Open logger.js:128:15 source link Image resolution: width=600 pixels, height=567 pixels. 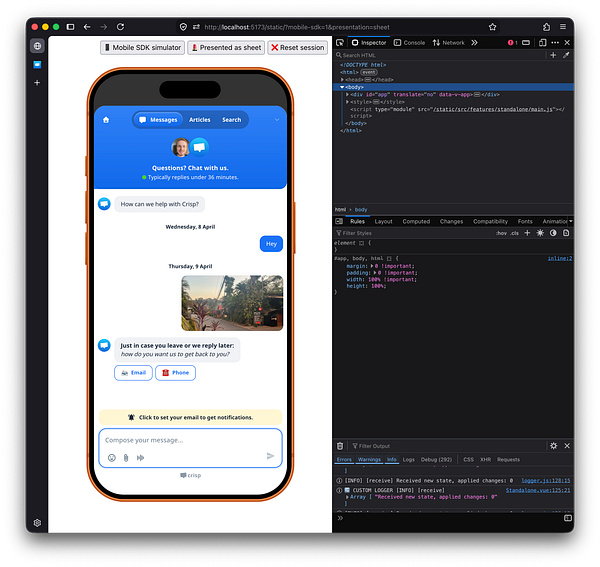(x=545, y=481)
